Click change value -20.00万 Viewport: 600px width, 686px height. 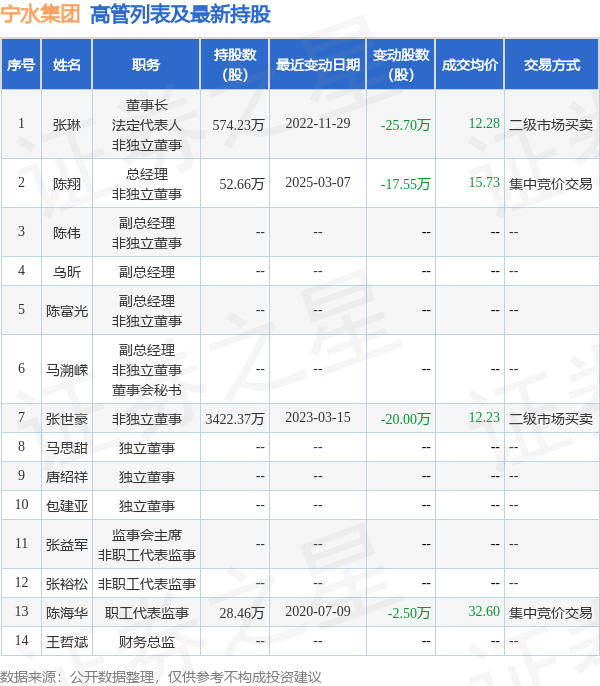point(405,419)
